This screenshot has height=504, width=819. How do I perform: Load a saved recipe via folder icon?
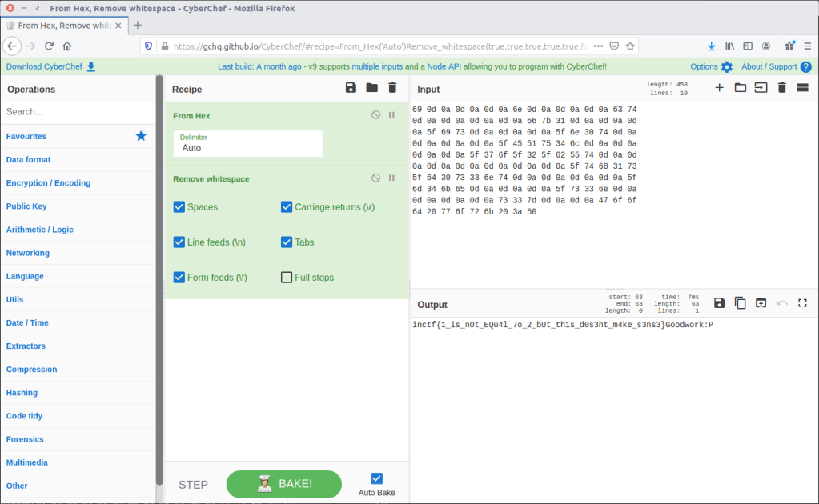click(x=371, y=88)
